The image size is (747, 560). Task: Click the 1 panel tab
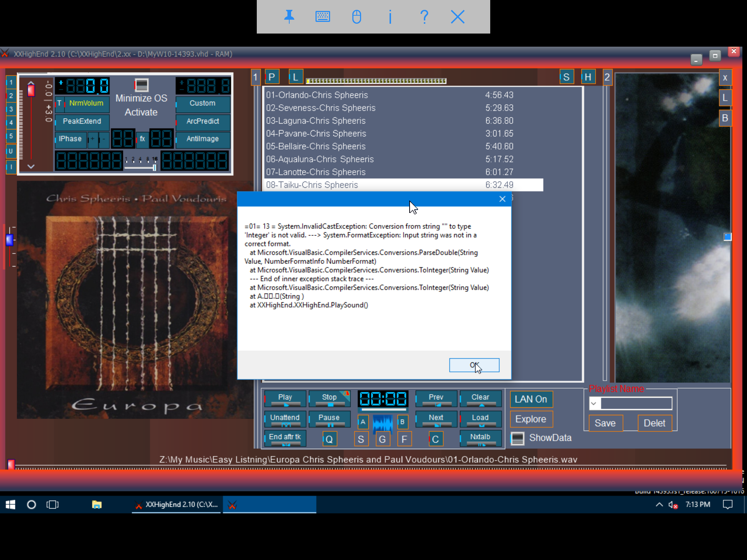point(256,77)
